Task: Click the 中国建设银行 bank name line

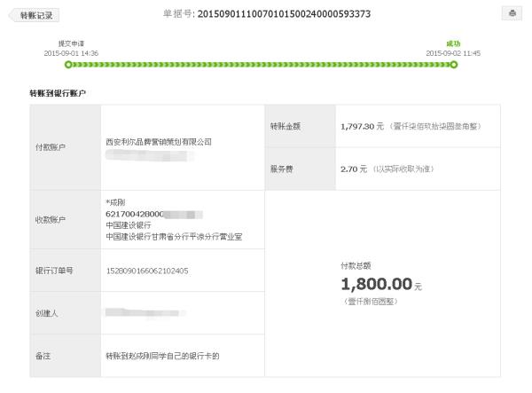Action: click(x=129, y=225)
